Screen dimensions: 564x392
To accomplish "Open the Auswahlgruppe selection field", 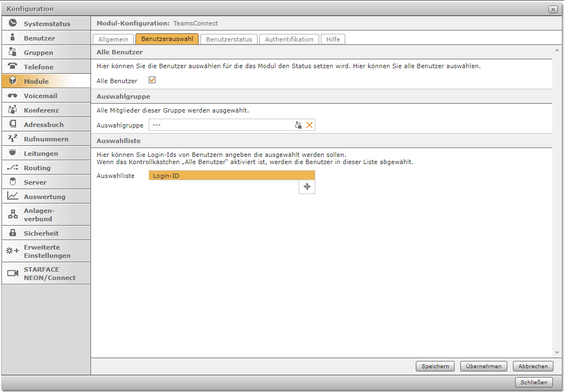I will pyautogui.click(x=221, y=125).
